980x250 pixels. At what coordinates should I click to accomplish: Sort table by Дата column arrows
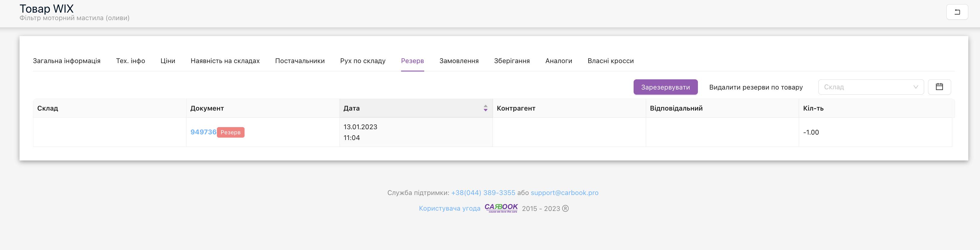click(x=485, y=108)
